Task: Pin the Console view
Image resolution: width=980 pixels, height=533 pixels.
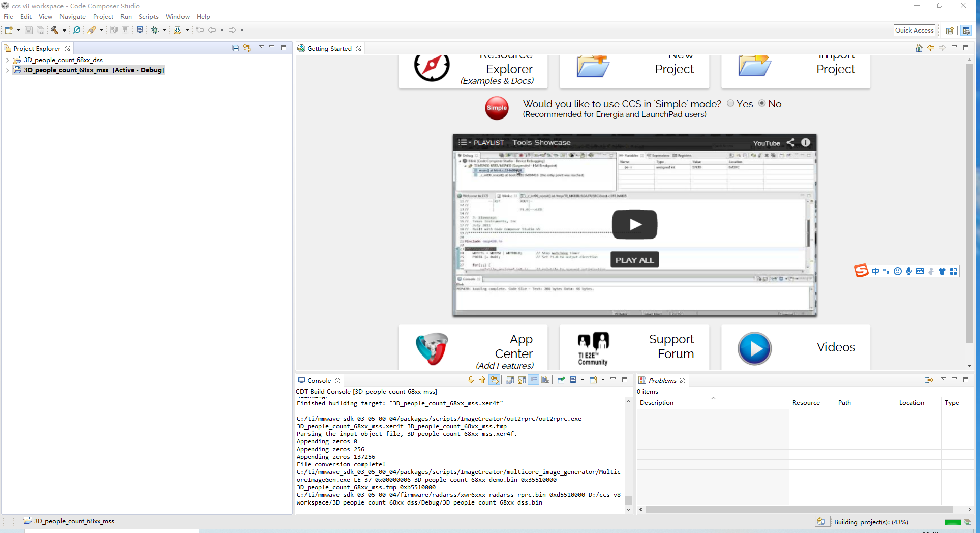Action: tap(561, 380)
